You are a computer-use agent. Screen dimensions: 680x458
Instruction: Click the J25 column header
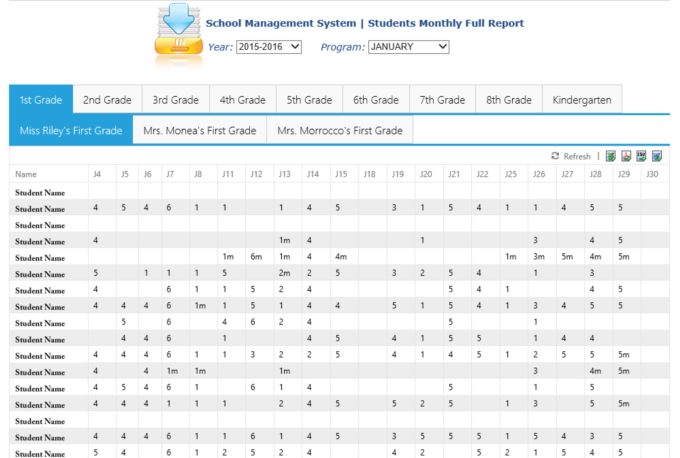click(x=511, y=174)
